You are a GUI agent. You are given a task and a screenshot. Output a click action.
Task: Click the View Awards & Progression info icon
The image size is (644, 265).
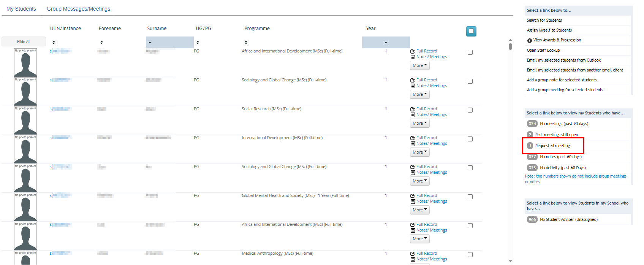click(529, 40)
